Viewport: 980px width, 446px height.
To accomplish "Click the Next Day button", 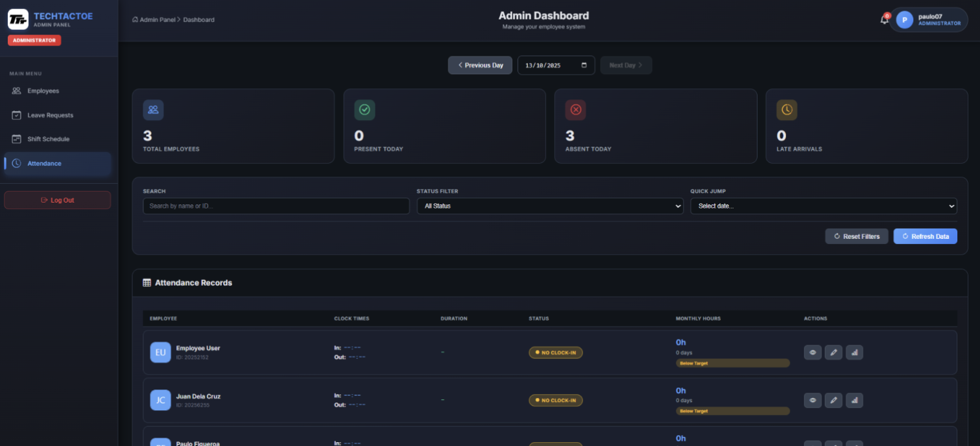I will point(626,65).
